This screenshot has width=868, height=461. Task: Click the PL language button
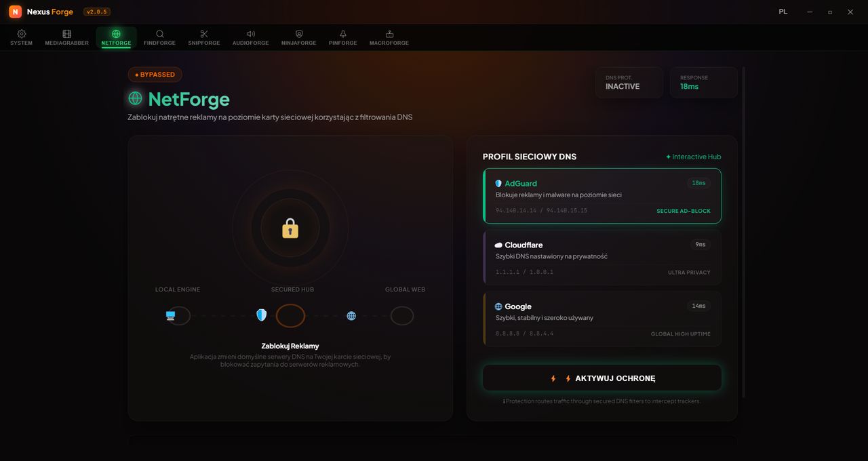tap(783, 12)
